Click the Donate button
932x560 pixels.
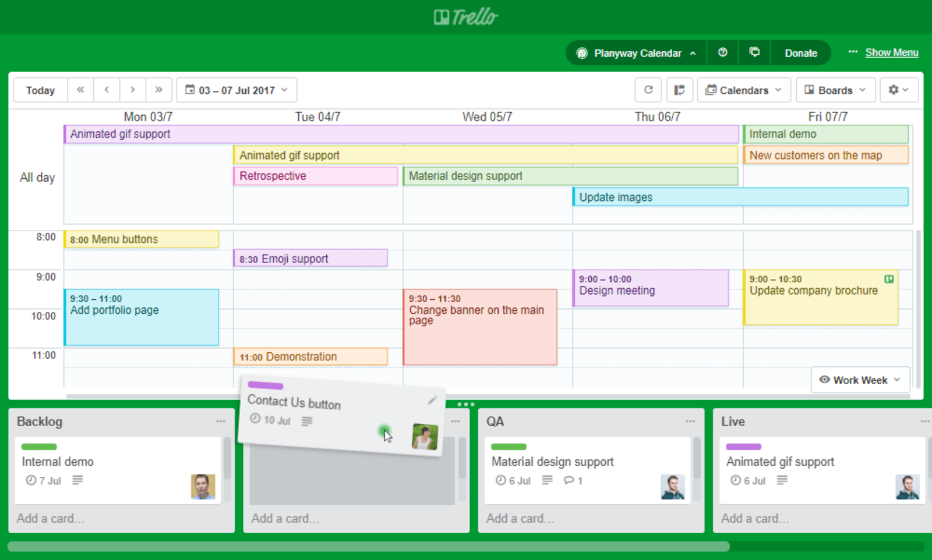pyautogui.click(x=801, y=53)
